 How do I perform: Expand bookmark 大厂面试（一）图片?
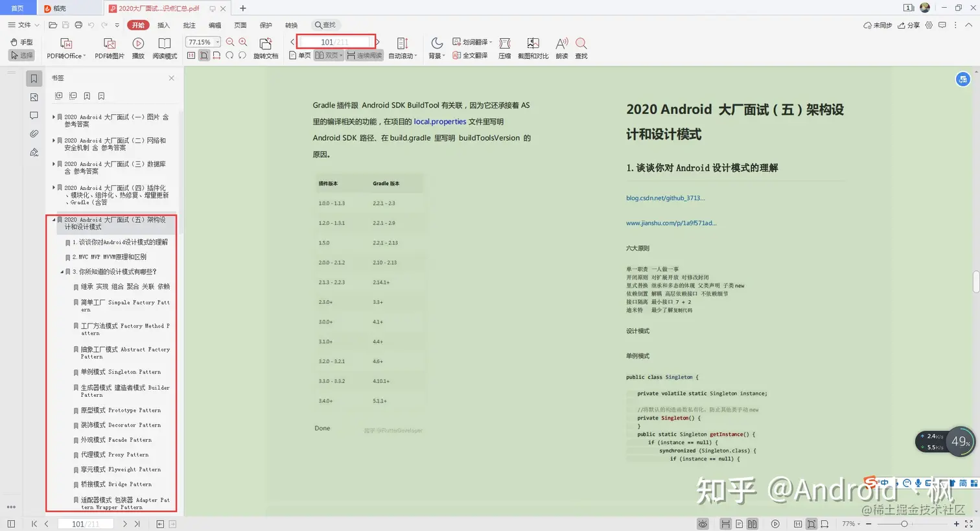pyautogui.click(x=54, y=117)
